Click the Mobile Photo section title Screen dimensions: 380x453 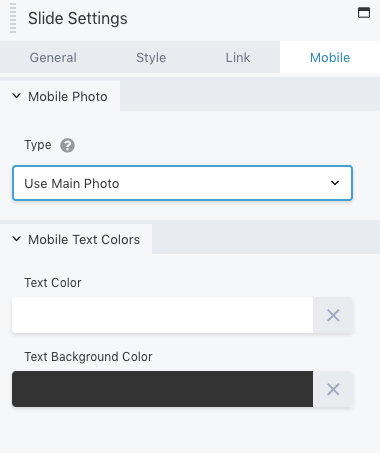[x=68, y=97]
